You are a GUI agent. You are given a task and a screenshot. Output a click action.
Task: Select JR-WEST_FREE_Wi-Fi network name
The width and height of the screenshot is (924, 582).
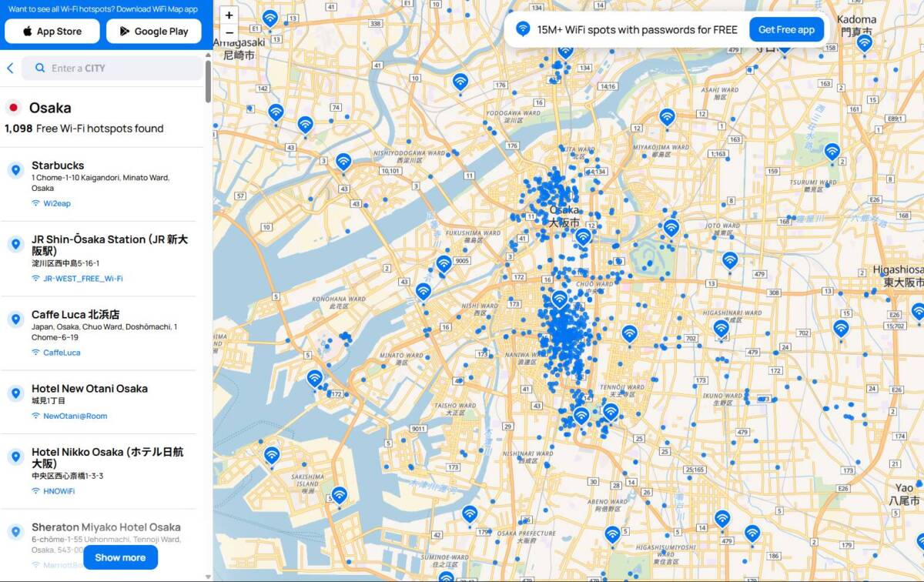[83, 279]
